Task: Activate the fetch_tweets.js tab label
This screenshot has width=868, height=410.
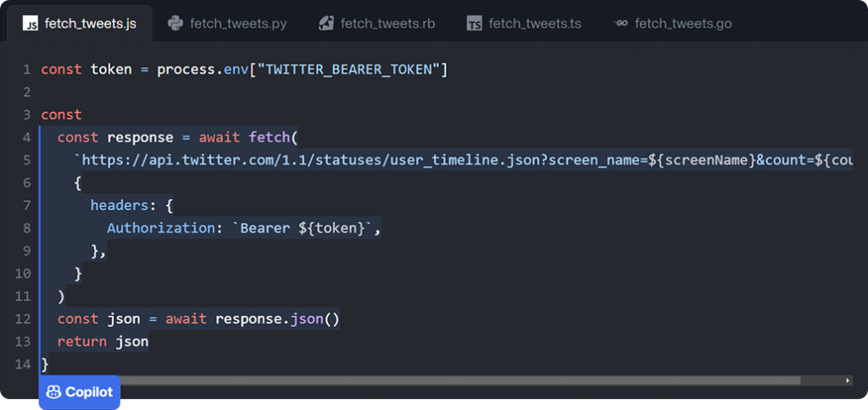Action: click(x=90, y=24)
